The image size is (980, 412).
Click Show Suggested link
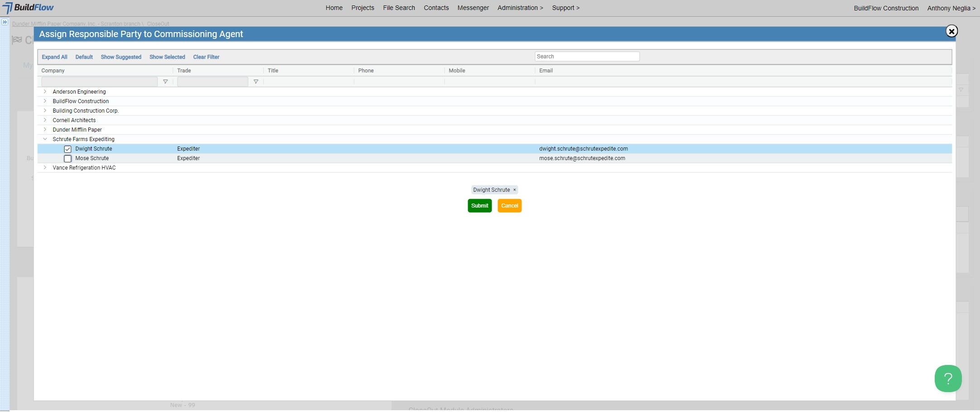point(121,57)
